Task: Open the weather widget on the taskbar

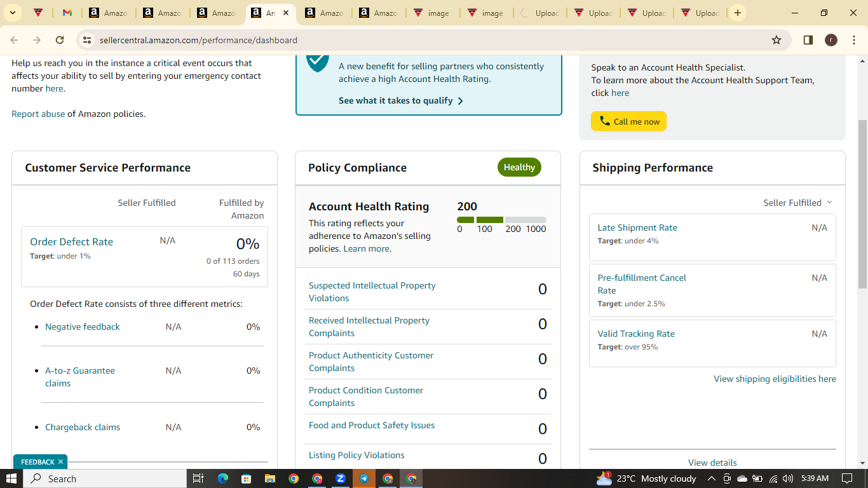Action: pos(646,478)
